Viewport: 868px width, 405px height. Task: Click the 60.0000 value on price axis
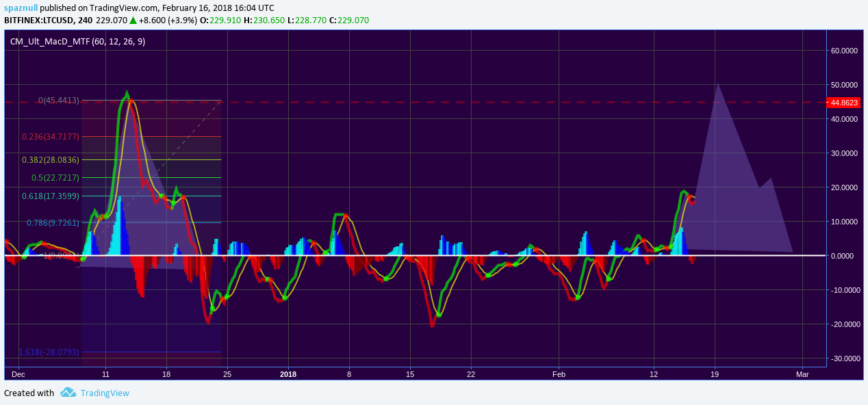843,51
